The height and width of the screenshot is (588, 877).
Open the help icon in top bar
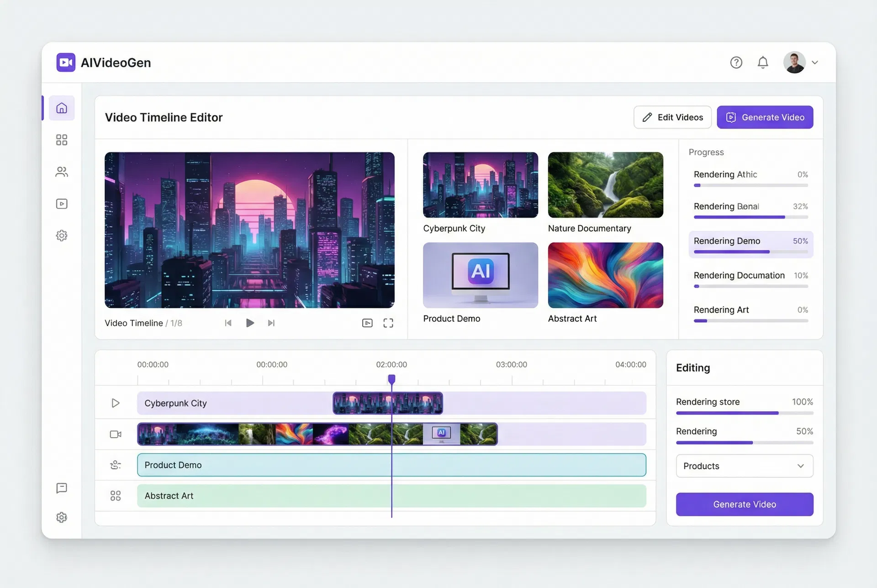(x=736, y=62)
